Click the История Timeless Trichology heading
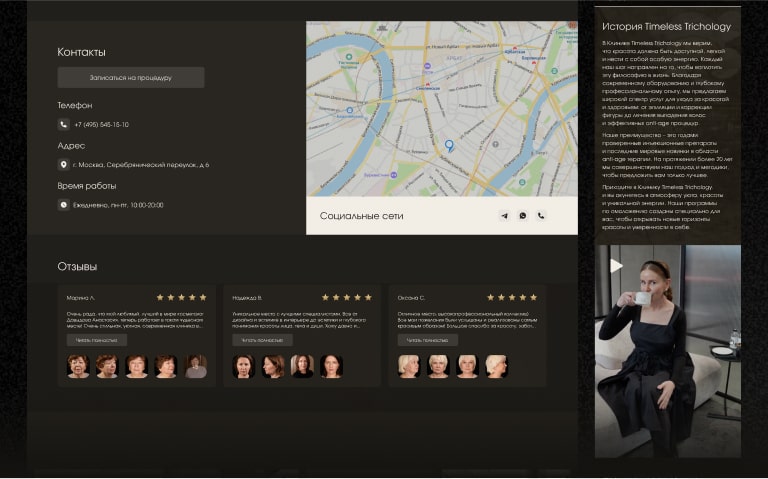Image resolution: width=768 pixels, height=479 pixels. pos(667,27)
